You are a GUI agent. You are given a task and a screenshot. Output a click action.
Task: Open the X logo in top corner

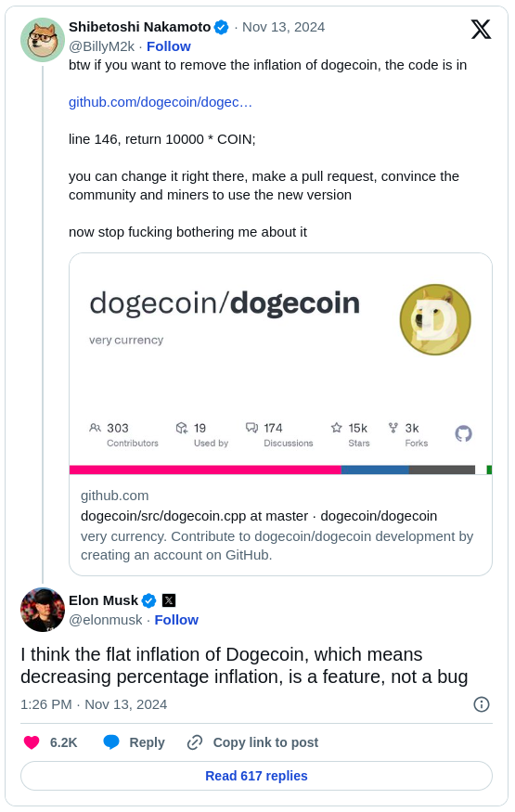point(481,29)
